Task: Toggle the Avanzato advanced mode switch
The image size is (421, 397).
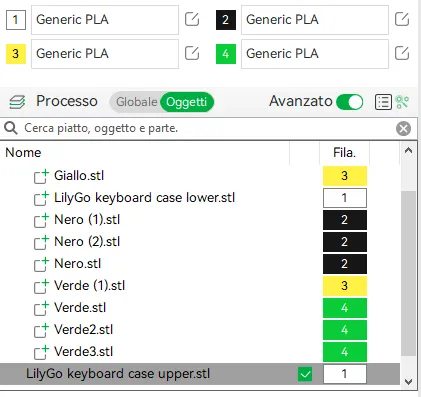Action: (x=350, y=102)
